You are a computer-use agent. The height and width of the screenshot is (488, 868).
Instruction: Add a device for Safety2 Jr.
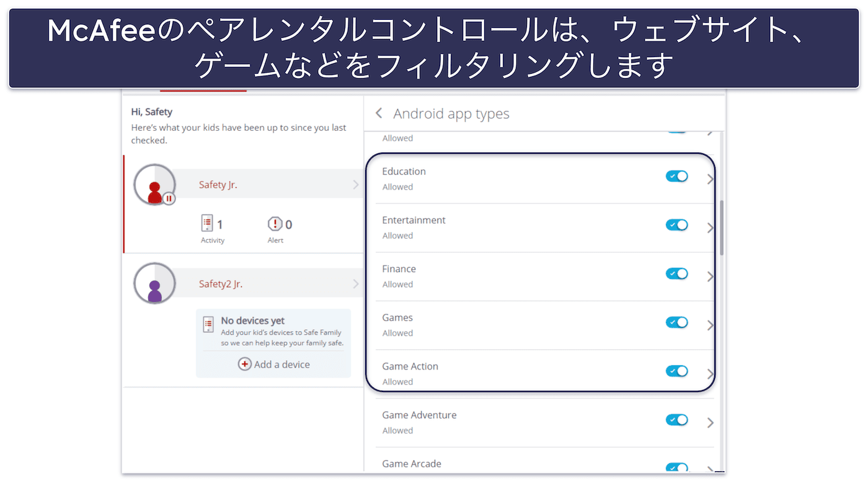tap(273, 364)
